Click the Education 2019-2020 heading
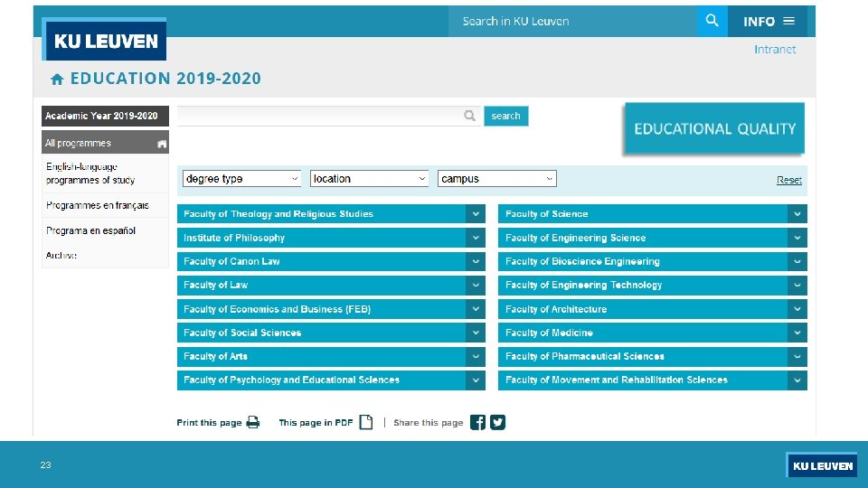The image size is (868, 488). coord(165,79)
